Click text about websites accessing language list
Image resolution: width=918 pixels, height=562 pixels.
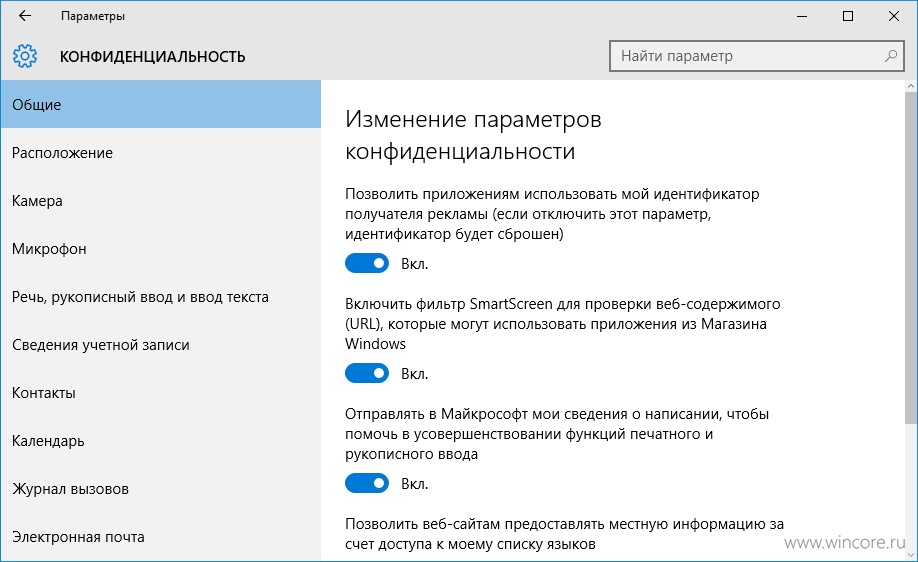[564, 534]
